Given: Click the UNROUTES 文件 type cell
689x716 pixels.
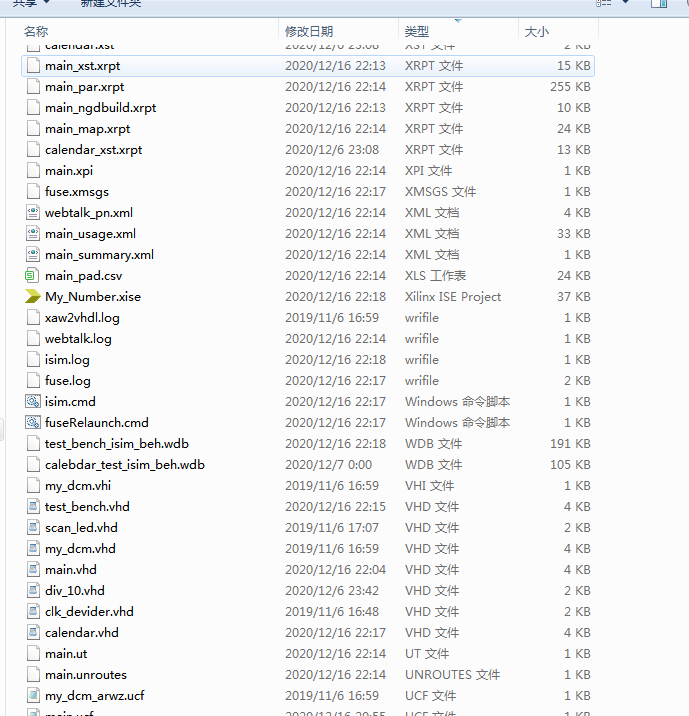Looking at the screenshot, I should (452, 675).
